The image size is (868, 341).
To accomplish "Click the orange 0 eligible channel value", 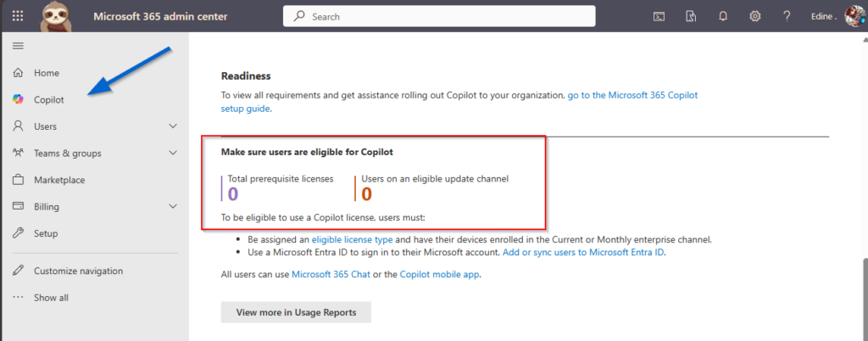I will click(366, 194).
